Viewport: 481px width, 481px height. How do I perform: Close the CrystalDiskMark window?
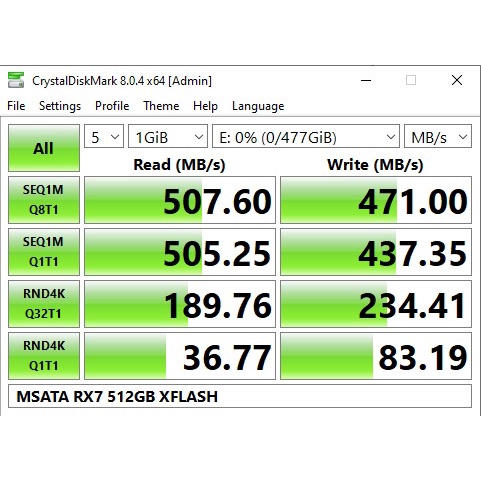[457, 80]
